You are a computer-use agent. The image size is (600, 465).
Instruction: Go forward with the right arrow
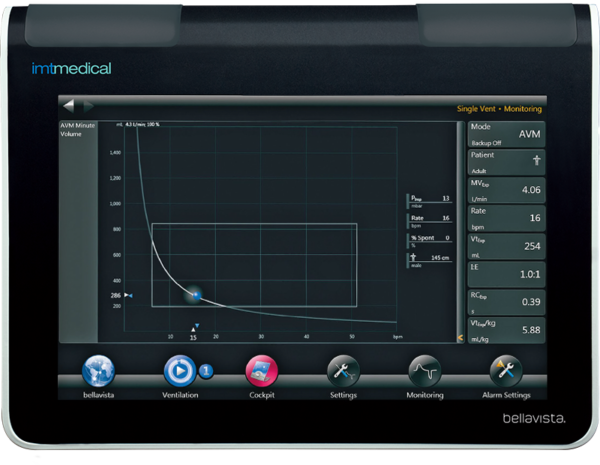[x=88, y=105]
